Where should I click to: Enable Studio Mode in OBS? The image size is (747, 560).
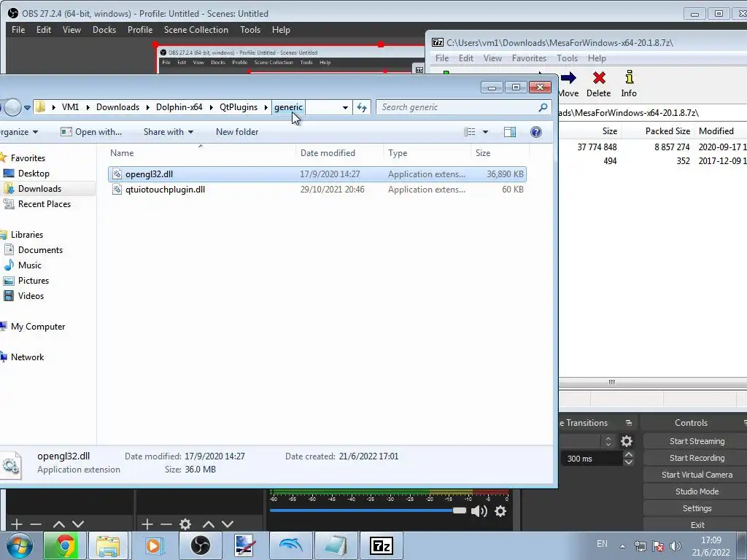(697, 491)
